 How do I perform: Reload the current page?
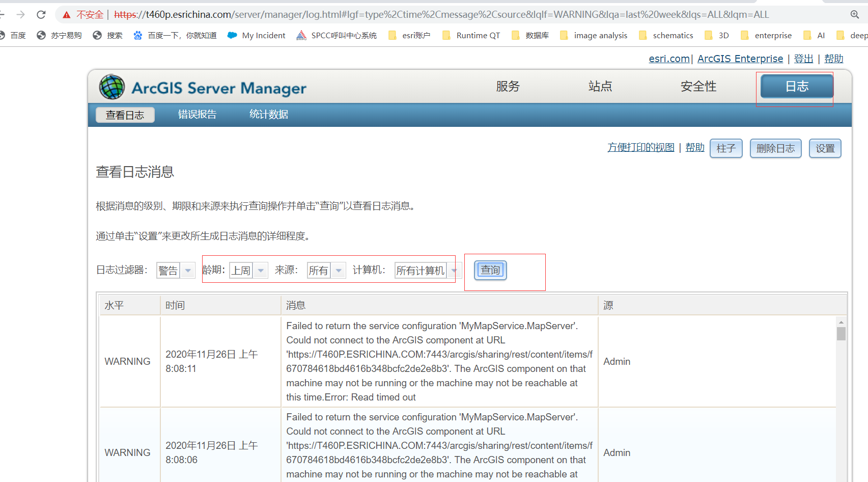(x=41, y=14)
